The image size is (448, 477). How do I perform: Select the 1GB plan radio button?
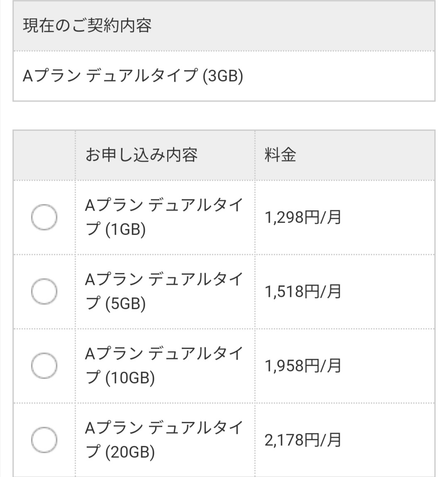pos(44,217)
